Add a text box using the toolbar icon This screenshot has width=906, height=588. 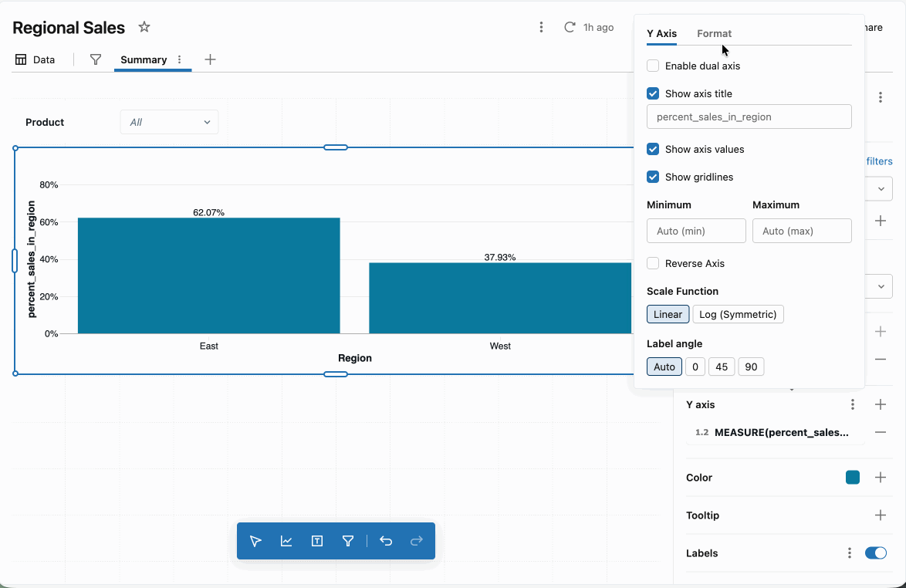[317, 541]
